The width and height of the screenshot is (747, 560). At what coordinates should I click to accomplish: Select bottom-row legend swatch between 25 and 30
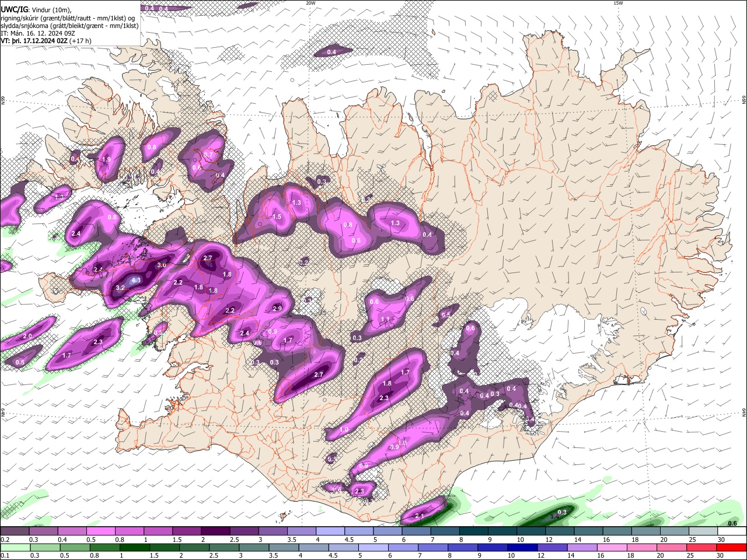[701, 547]
